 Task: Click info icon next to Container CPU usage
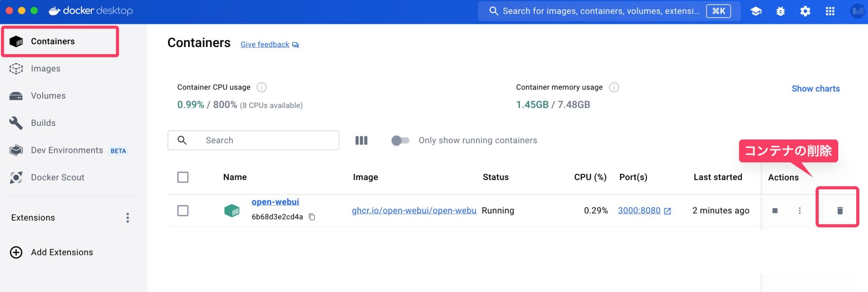[261, 87]
